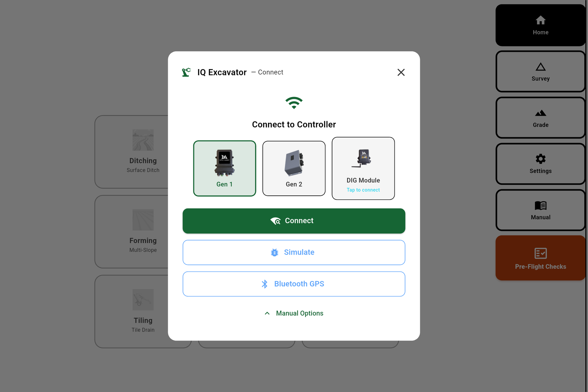Click the search-signal icon on Connect button
588x392 pixels.
275,221
